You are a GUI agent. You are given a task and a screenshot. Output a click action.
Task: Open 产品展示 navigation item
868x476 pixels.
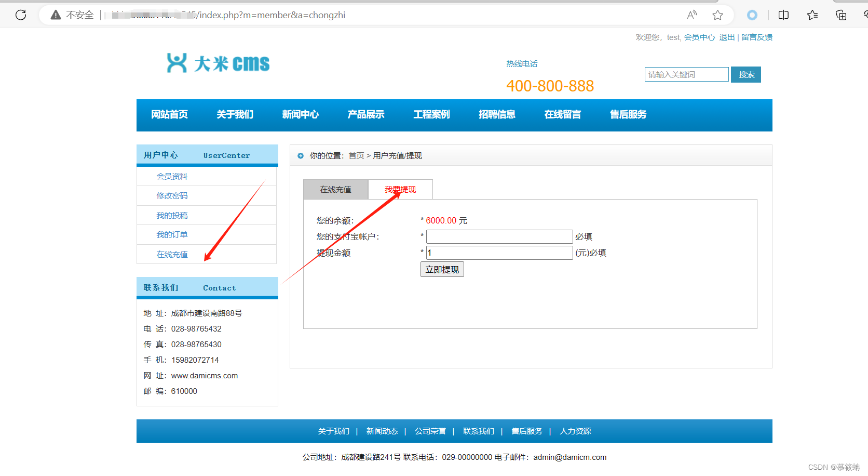[x=366, y=114]
